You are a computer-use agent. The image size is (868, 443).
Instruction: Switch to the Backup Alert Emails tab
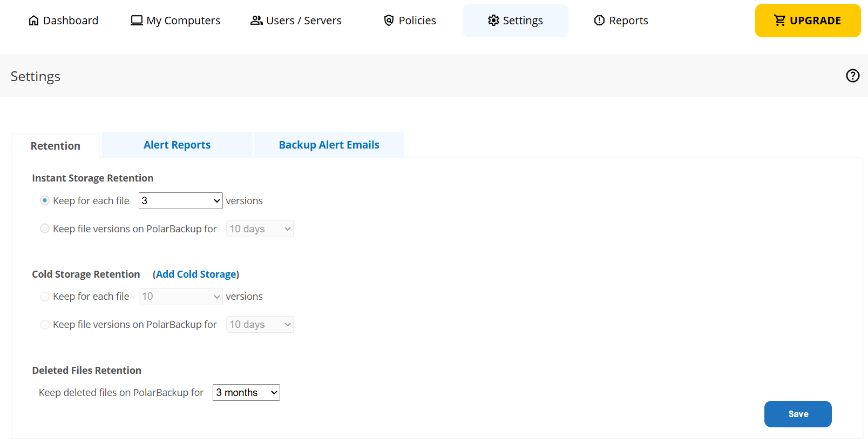point(329,145)
